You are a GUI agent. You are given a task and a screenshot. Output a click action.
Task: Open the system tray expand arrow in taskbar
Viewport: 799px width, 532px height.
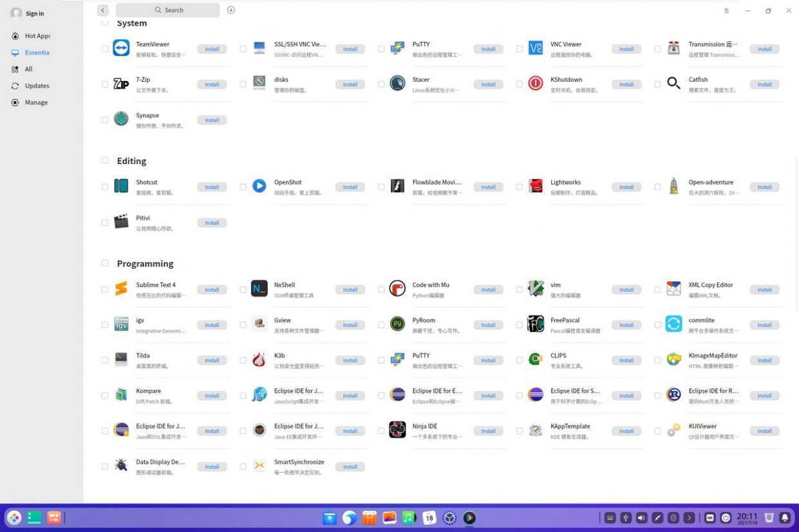tap(689, 518)
